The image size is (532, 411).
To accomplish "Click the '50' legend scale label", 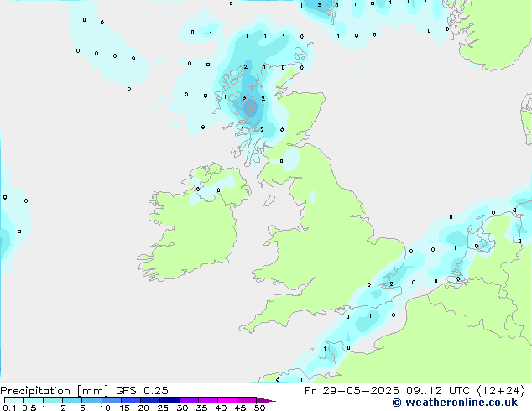I will (x=259, y=408).
